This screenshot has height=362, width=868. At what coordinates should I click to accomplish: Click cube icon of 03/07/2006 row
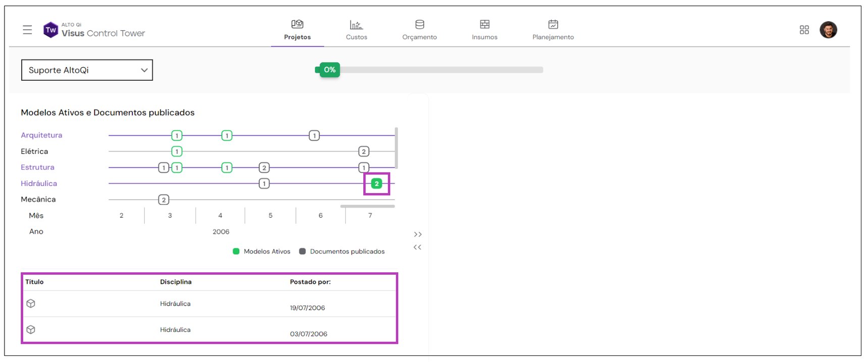pyautogui.click(x=31, y=330)
